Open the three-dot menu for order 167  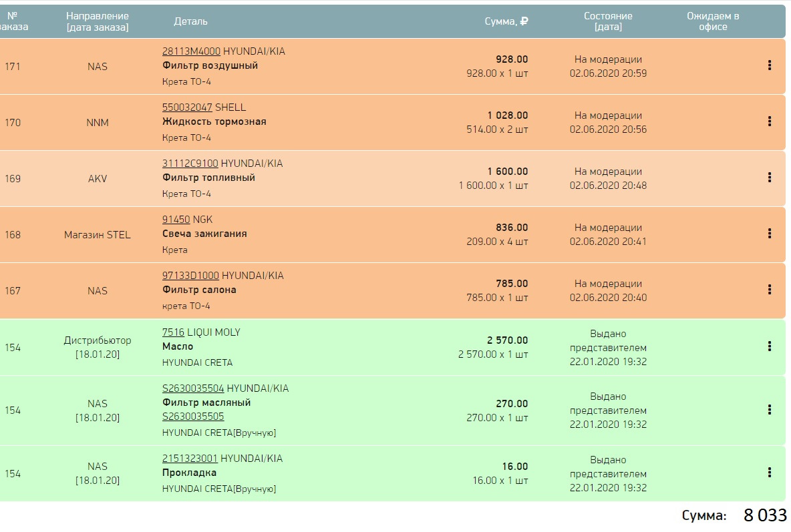click(770, 290)
